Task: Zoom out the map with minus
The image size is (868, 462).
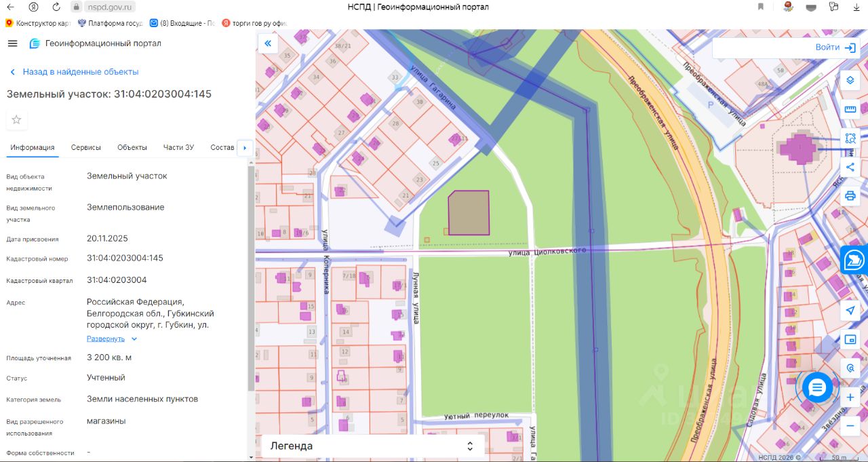Action: (x=850, y=426)
